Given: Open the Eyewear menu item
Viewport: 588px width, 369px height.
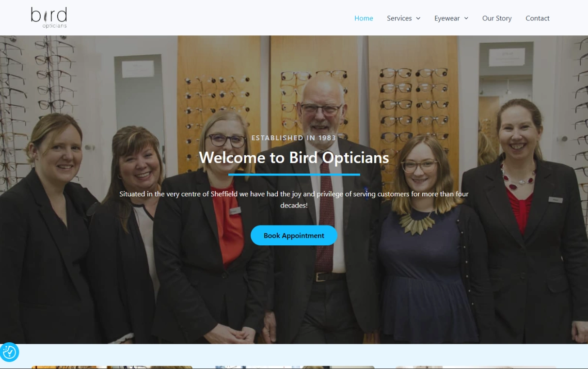Looking at the screenshot, I should [447, 18].
